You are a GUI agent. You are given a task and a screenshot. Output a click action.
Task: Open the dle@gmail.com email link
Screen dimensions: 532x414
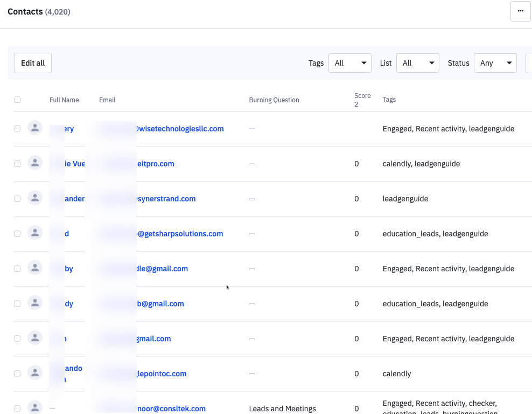pos(162,269)
